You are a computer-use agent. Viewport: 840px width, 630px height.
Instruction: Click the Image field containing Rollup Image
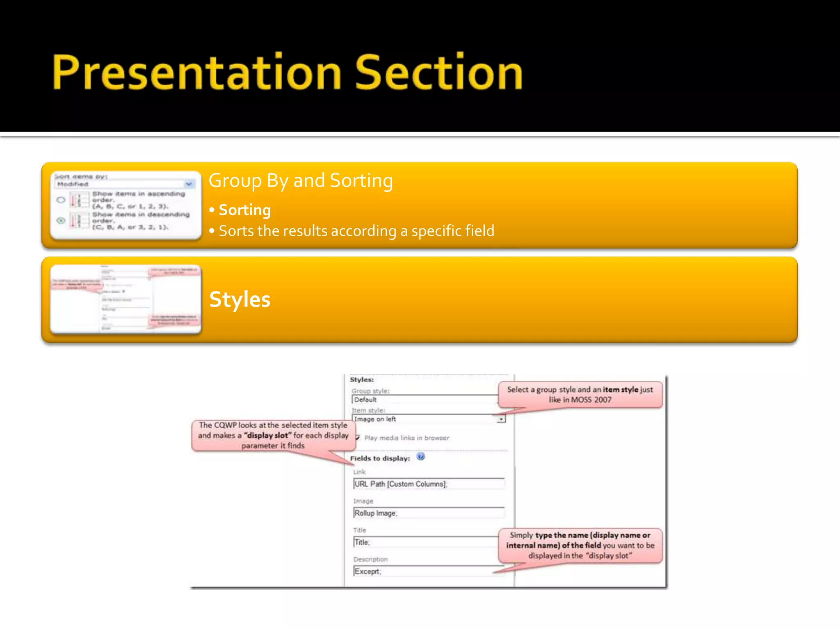[x=429, y=513]
